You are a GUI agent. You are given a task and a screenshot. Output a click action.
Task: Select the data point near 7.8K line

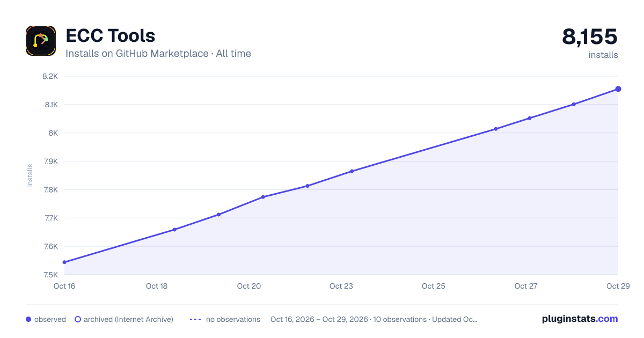point(308,186)
